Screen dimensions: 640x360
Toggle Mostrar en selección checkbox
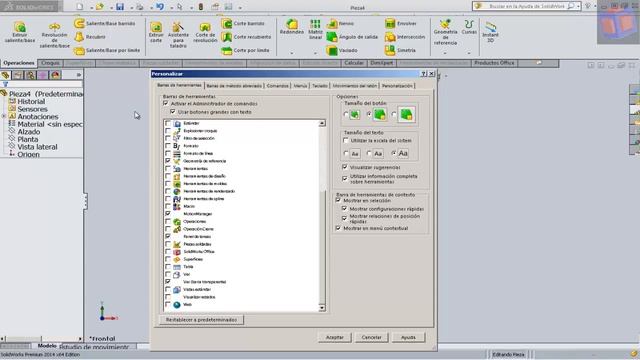click(x=338, y=200)
